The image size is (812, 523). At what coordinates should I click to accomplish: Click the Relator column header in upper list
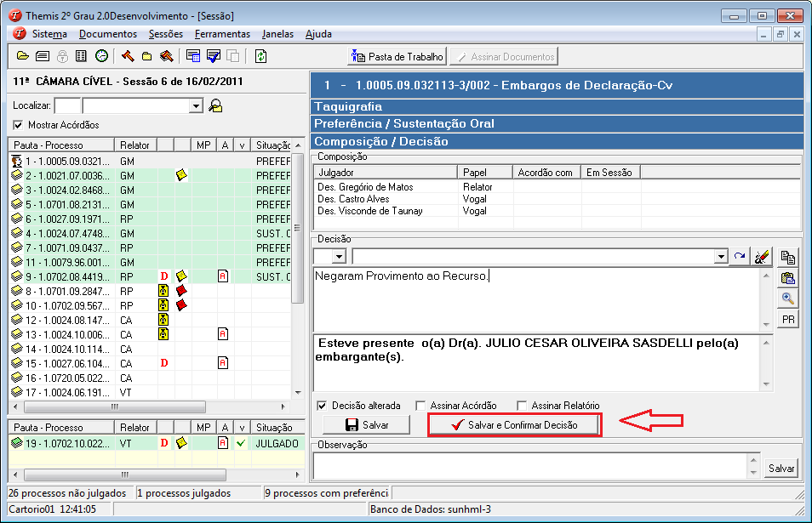tap(135, 145)
